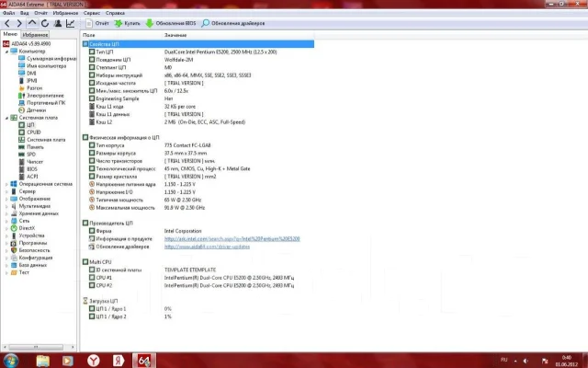588x368 pixels.
Task: Open ark.intel.com product information link
Action: [232, 239]
